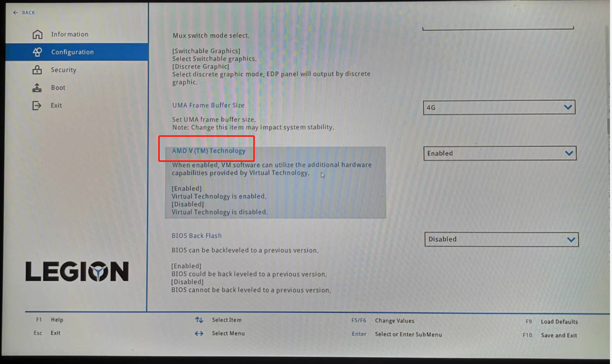612x364 pixels.
Task: Click the left-right Select Menu arrows icon
Action: 199,333
